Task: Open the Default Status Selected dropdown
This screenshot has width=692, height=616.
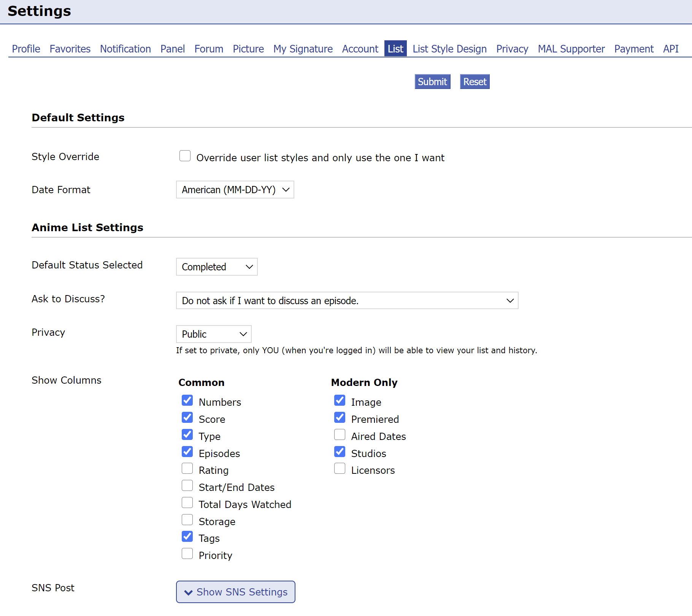Action: coord(217,267)
